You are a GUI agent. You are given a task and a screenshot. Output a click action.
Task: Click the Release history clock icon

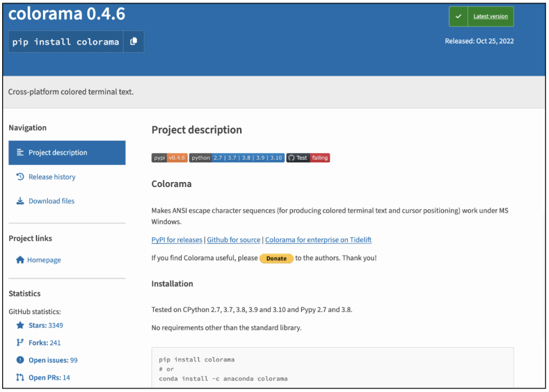pos(20,177)
